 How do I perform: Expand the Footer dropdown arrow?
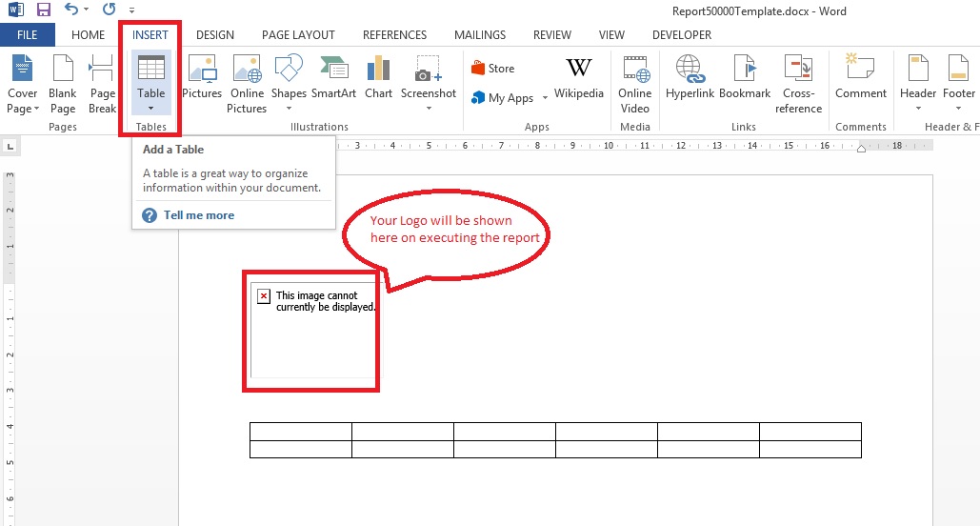tap(959, 109)
